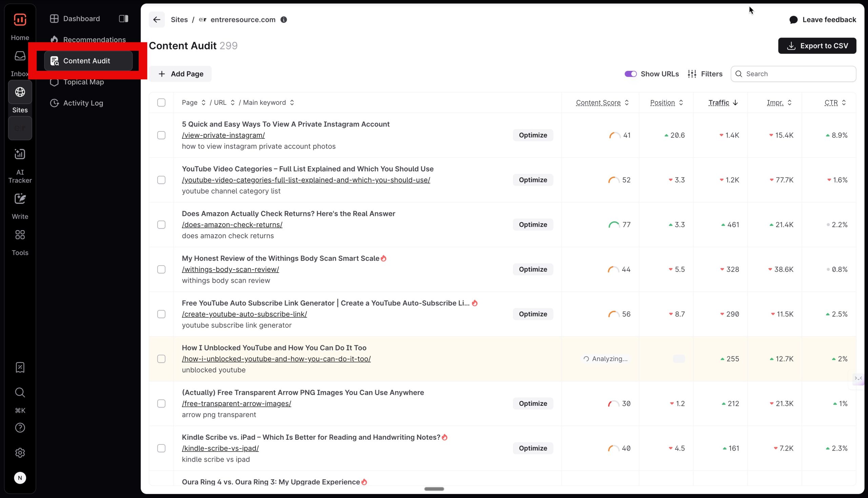Select the AI Tracker sidebar icon
The height and width of the screenshot is (498, 868).
pos(19,155)
